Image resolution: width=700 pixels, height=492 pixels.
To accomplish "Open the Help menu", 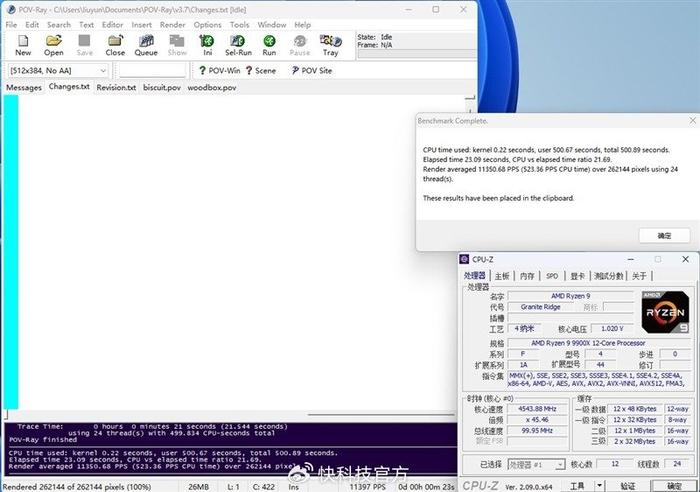I will (x=302, y=25).
